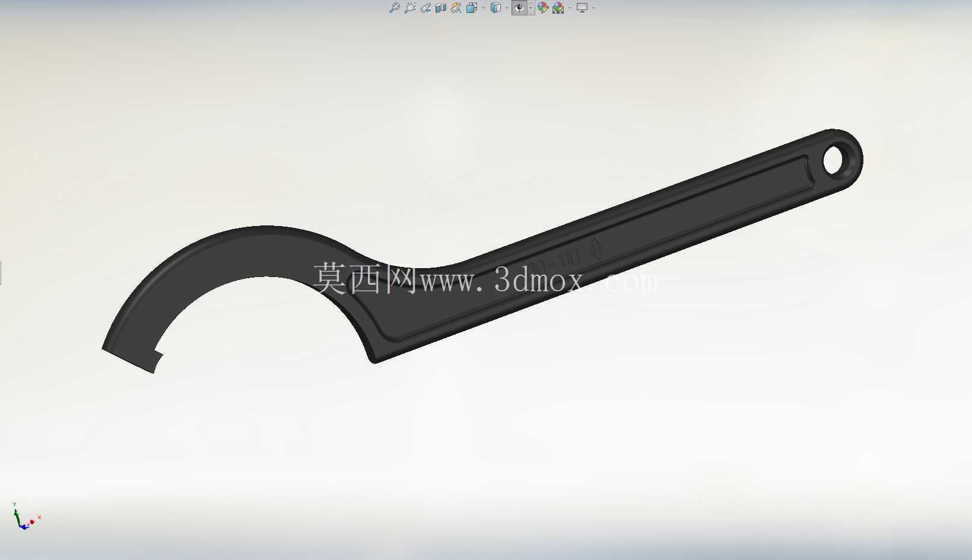The image size is (972, 560).
Task: Open the Dynamic Annotation Views icon
Action: (456, 8)
